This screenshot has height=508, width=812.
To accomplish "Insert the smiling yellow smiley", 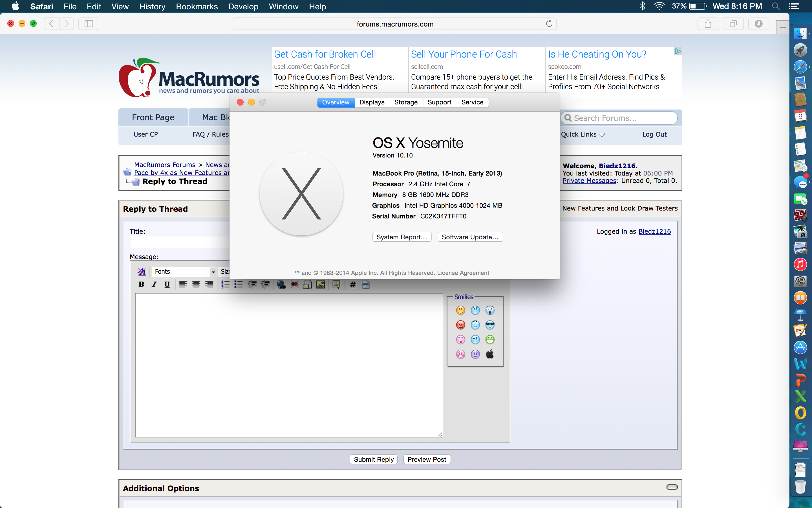I will (x=461, y=310).
